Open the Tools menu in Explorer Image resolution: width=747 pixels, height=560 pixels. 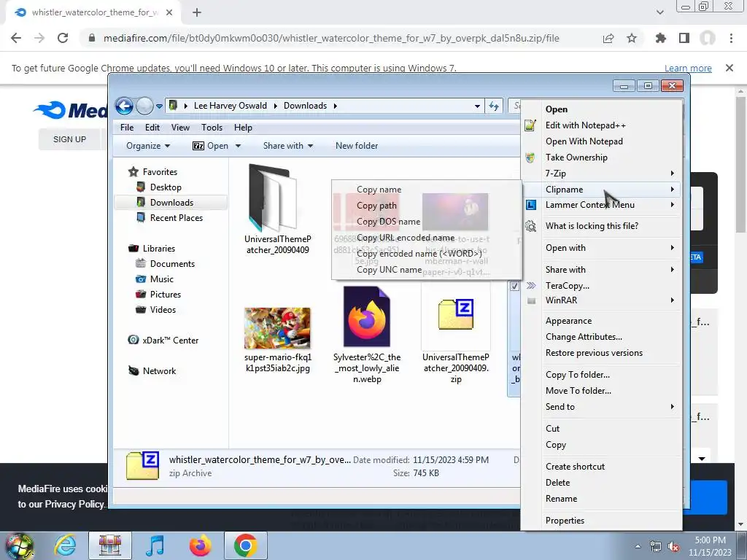[212, 128]
